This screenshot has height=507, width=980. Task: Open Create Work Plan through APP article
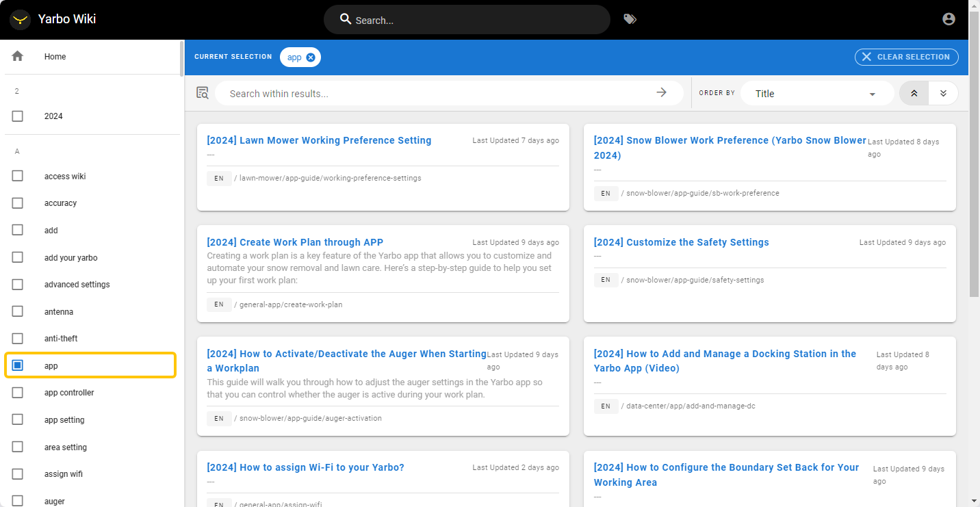(295, 242)
